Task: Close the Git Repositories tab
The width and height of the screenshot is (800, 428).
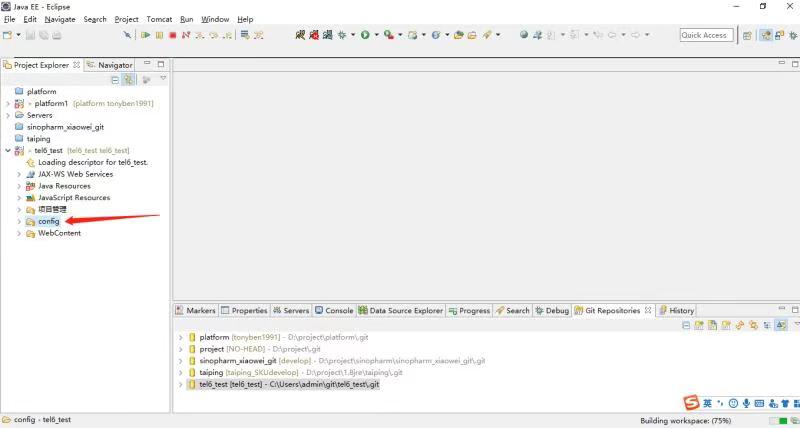Action: pos(648,310)
